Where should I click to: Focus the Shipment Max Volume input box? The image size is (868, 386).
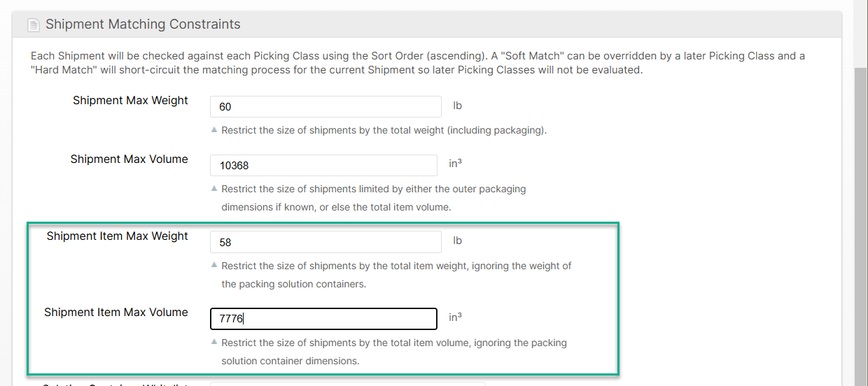coord(323,166)
